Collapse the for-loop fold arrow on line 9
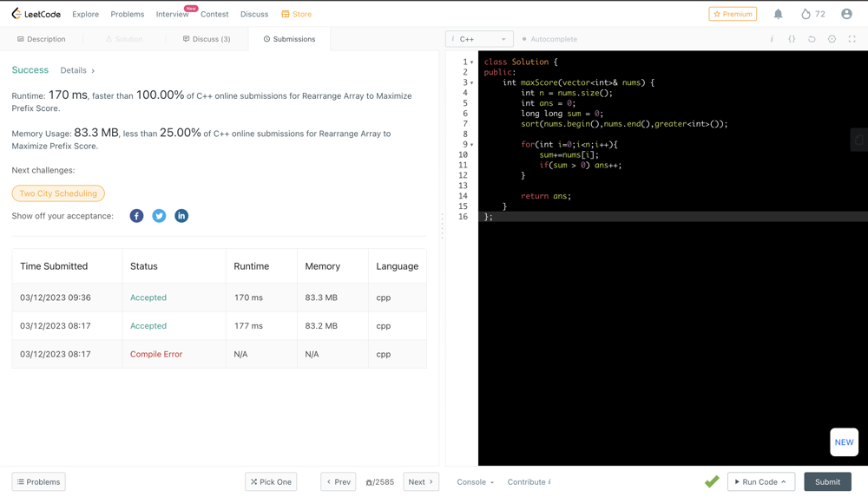This screenshot has width=868, height=497. [x=471, y=145]
